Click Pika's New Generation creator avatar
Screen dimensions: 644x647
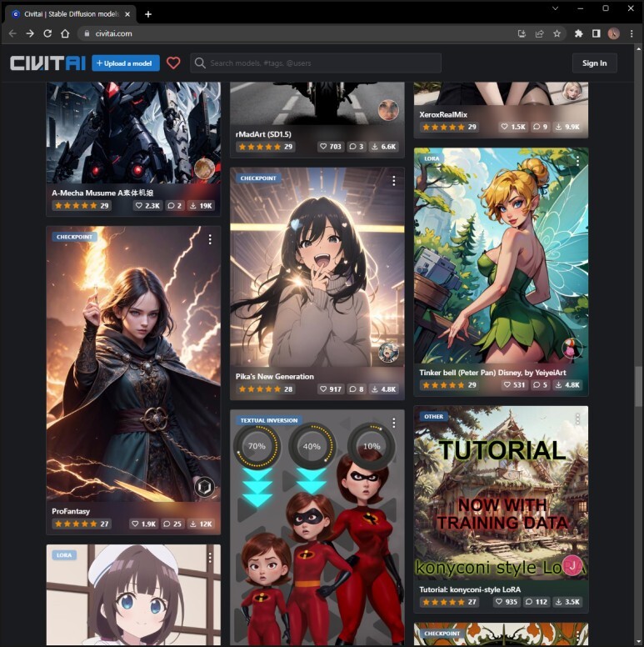point(388,353)
